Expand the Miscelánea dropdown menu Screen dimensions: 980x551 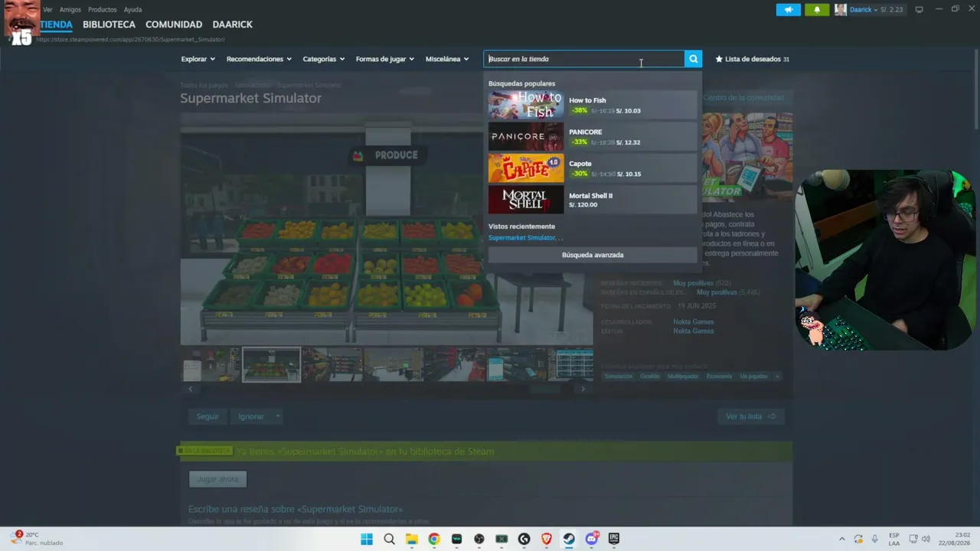tap(447, 59)
